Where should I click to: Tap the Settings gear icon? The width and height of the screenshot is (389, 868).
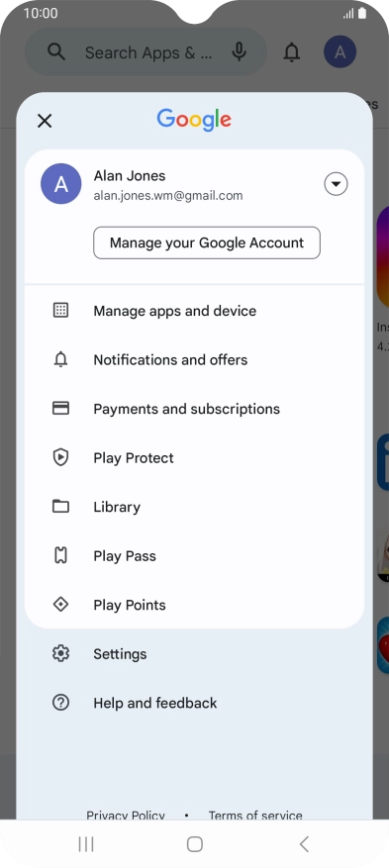[60, 654]
